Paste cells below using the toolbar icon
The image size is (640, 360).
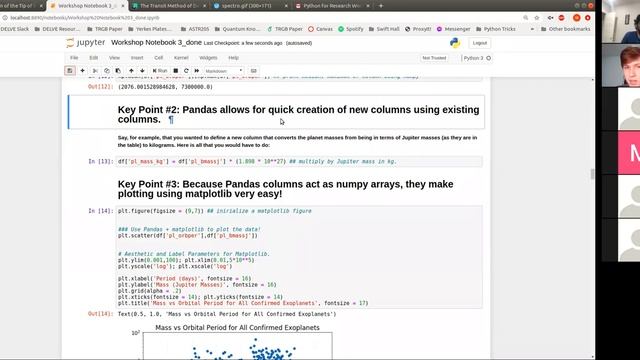(118, 71)
